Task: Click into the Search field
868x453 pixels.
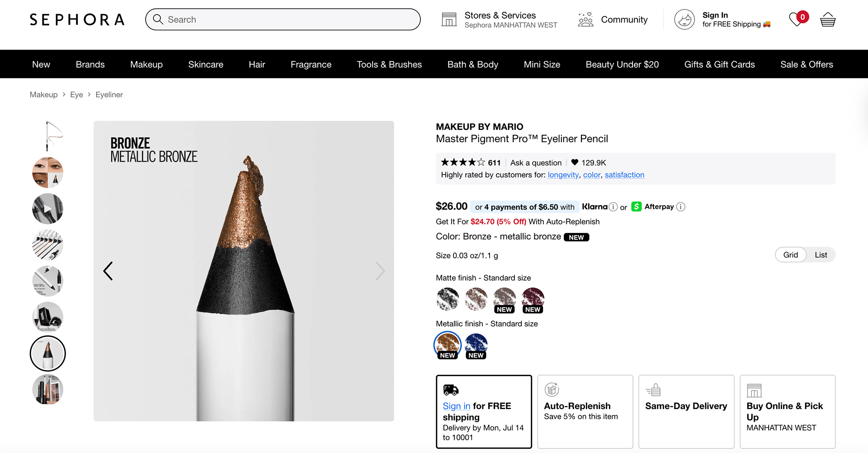Action: [289, 19]
